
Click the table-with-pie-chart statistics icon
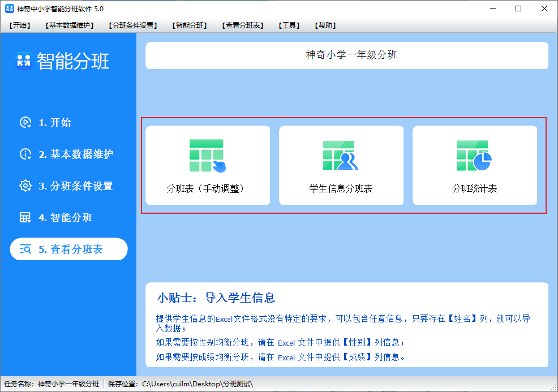tap(474, 156)
